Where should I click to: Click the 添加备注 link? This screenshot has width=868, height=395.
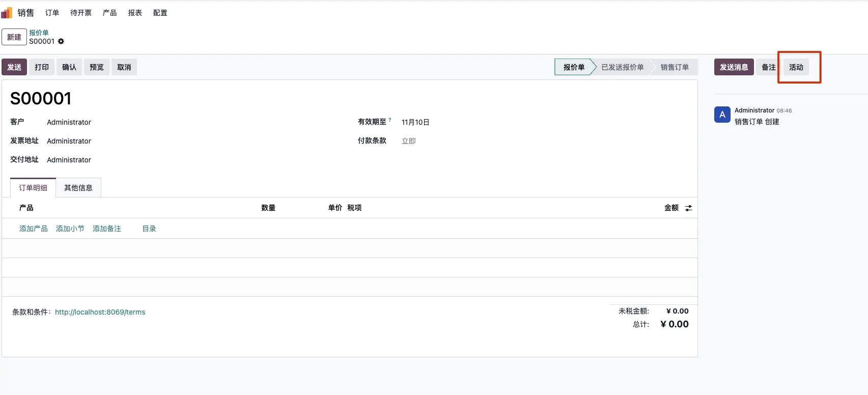[x=107, y=229]
